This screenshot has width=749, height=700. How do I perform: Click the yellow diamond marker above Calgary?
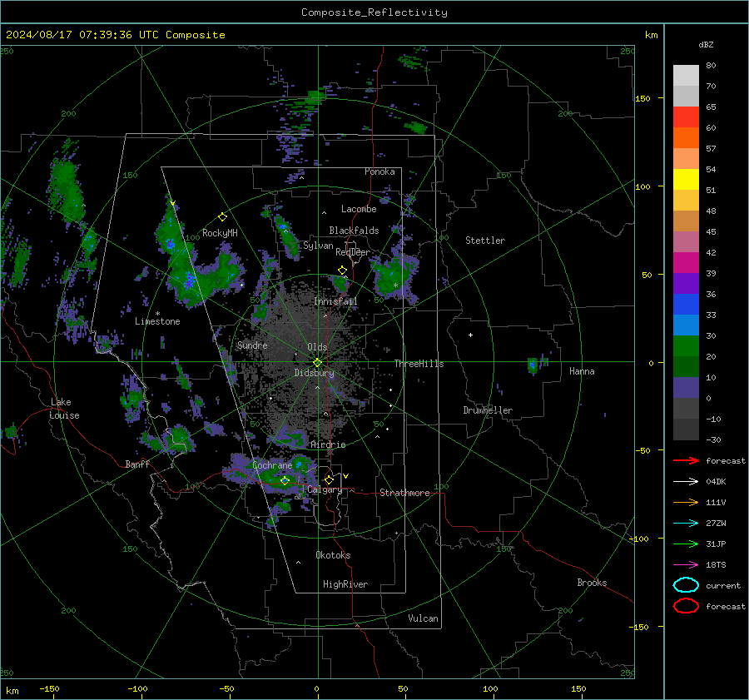pos(329,479)
